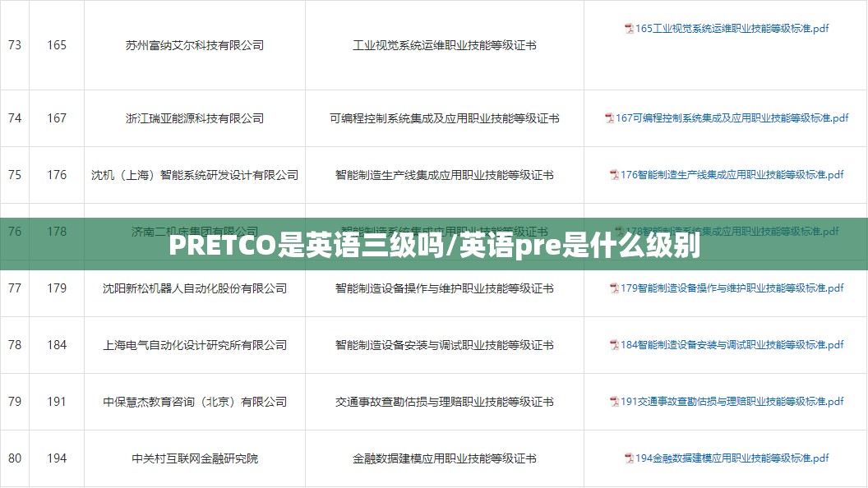Click certificate name 可编程控制系统集成及应用职业技能等级证书
868x488 pixels.
point(445,118)
